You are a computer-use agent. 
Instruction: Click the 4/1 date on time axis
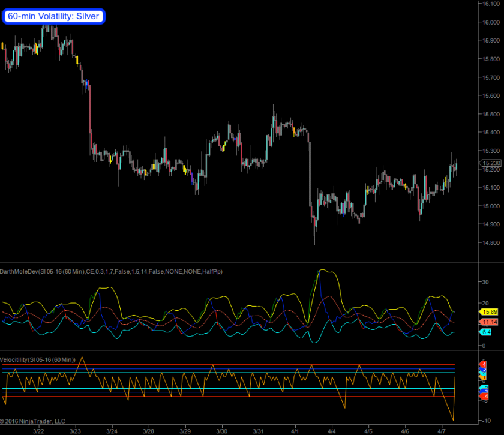pyautogui.click(x=295, y=430)
